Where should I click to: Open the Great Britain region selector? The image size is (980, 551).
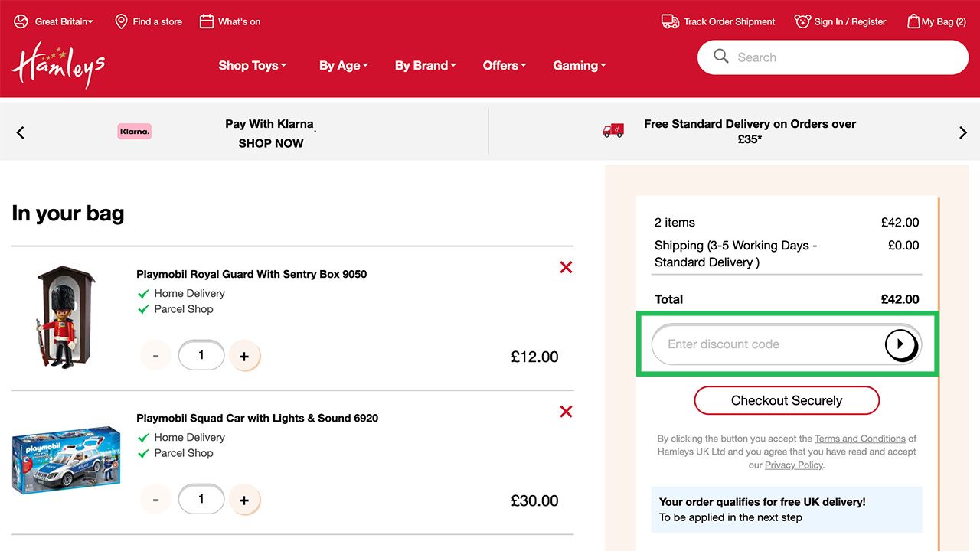click(64, 21)
